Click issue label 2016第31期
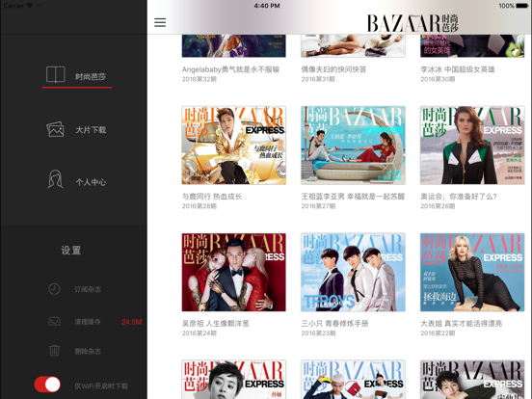 pyautogui.click(x=318, y=79)
